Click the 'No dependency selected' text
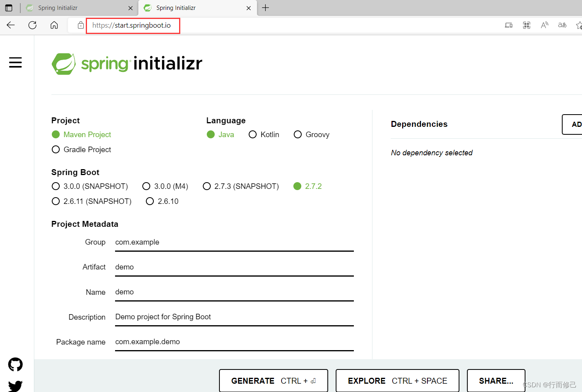The width and height of the screenshot is (582, 392). 432,153
